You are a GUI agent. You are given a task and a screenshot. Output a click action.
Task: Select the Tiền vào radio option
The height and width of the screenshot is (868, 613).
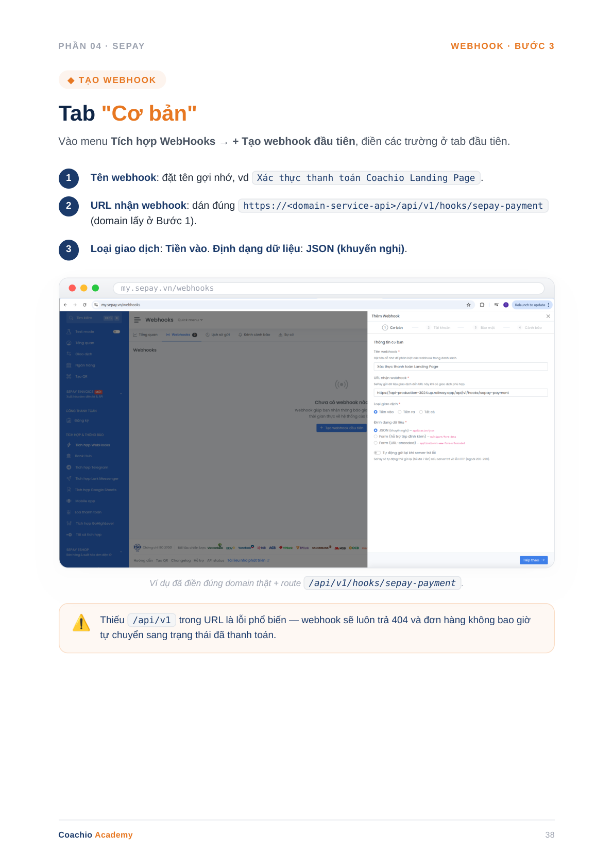[384, 412]
